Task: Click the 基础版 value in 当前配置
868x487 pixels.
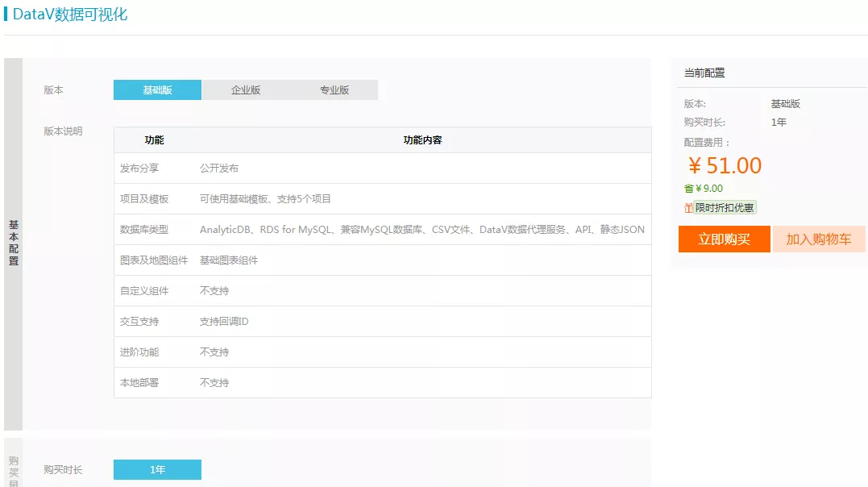Action: click(786, 103)
